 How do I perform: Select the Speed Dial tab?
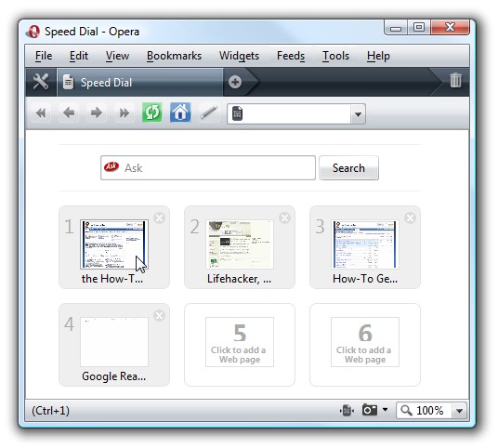[x=139, y=83]
